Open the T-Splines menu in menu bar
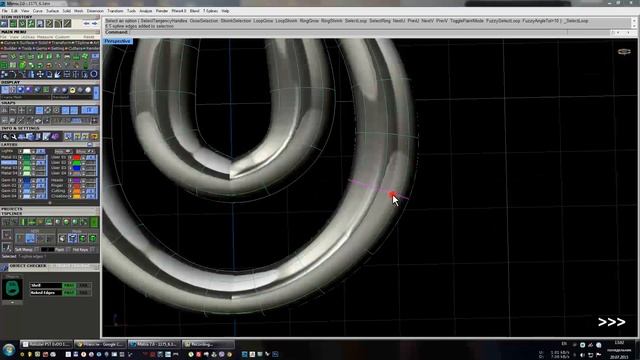 [211, 11]
